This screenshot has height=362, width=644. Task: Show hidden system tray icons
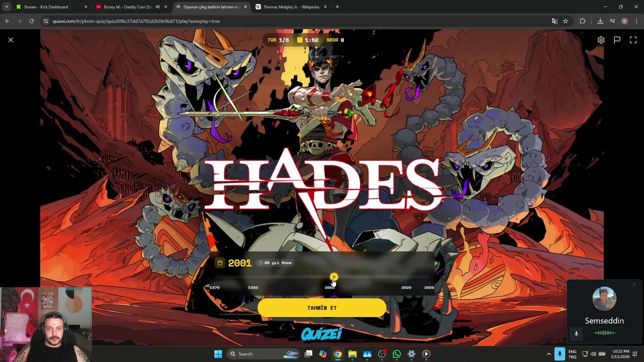point(549,354)
